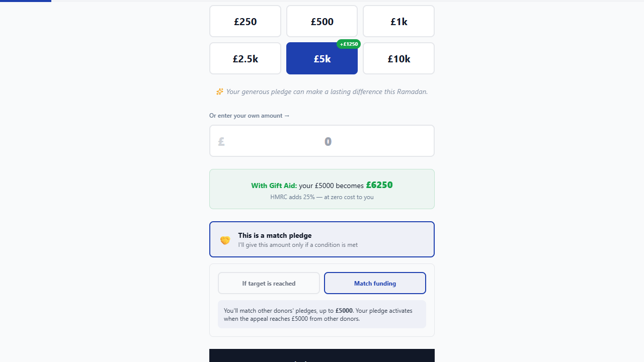Click the £ currency symbol in amount field
Screen dimensions: 644x362
(221, 142)
